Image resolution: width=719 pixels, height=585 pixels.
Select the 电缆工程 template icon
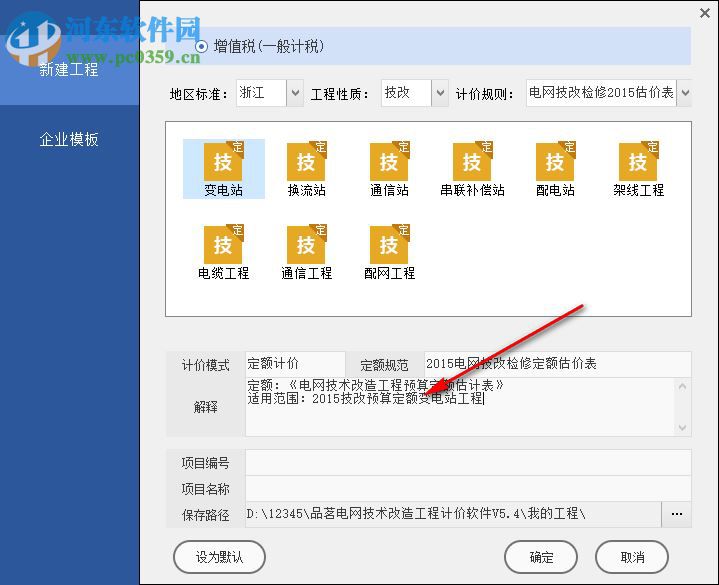pyautogui.click(x=223, y=252)
